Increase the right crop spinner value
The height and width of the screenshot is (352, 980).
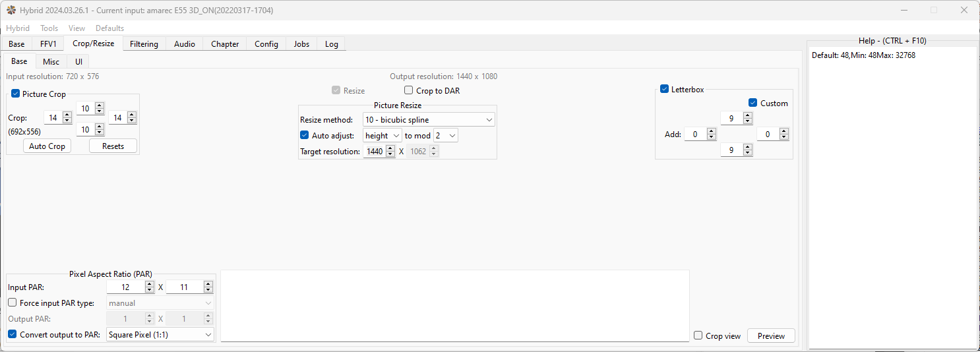coord(132,115)
